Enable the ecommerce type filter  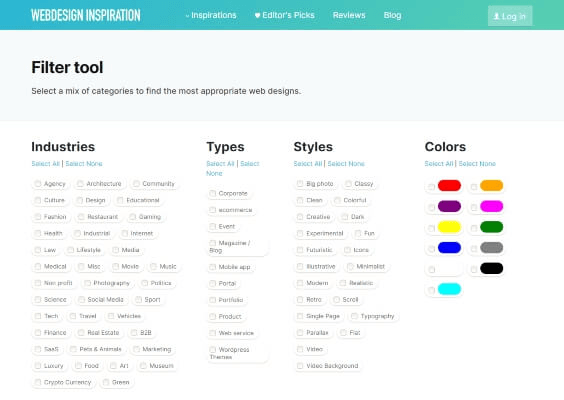click(x=213, y=210)
